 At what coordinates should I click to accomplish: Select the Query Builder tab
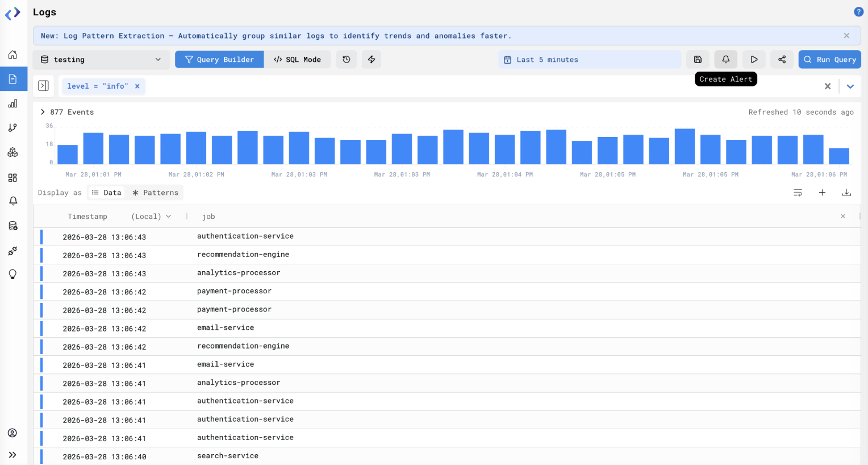(219, 59)
